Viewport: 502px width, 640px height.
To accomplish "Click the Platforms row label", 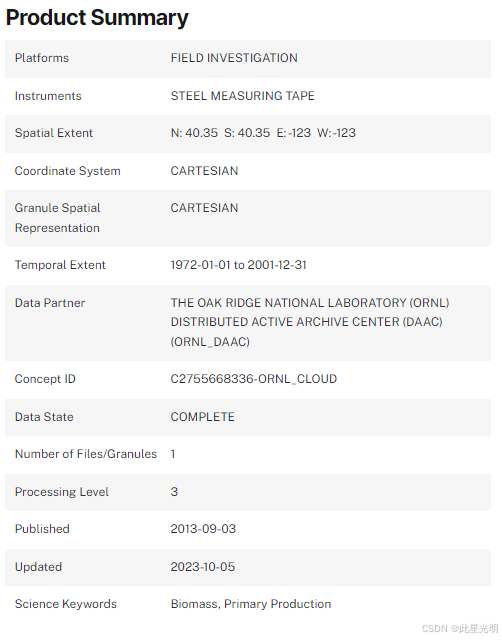I will coord(42,58).
